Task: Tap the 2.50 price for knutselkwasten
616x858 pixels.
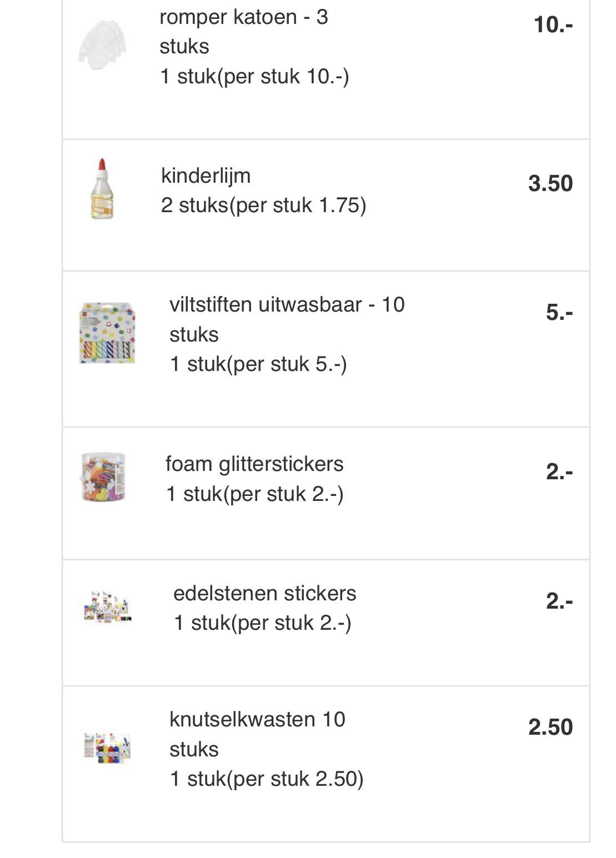Action: 550,727
